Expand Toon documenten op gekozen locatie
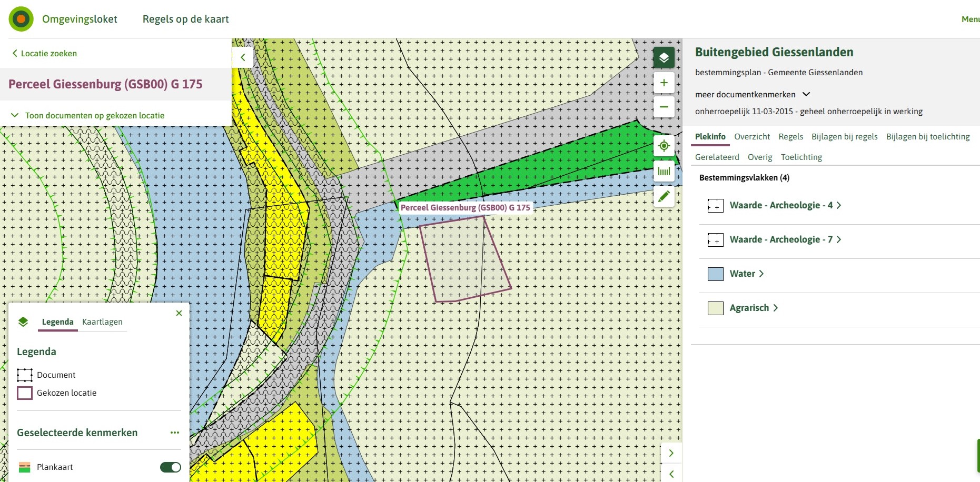This screenshot has height=482, width=980. 88,115
